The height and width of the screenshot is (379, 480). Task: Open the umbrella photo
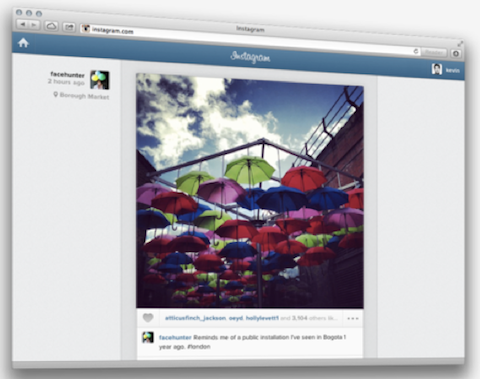coord(250,191)
